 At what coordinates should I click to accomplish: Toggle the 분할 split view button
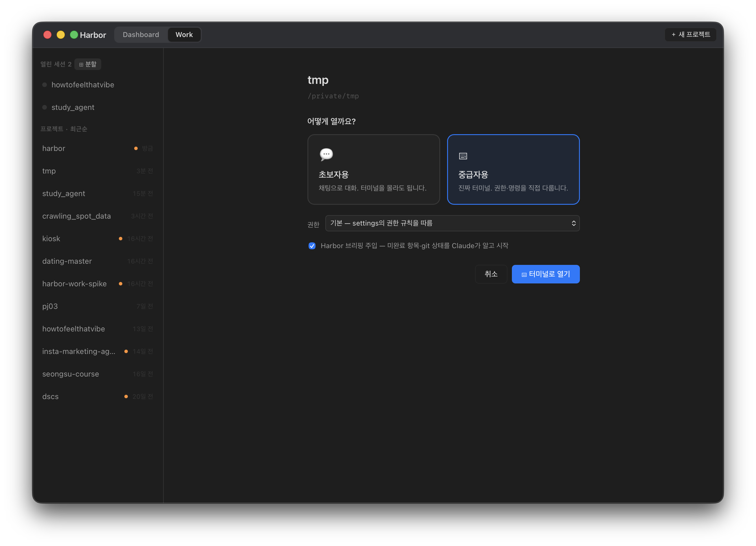(x=88, y=64)
